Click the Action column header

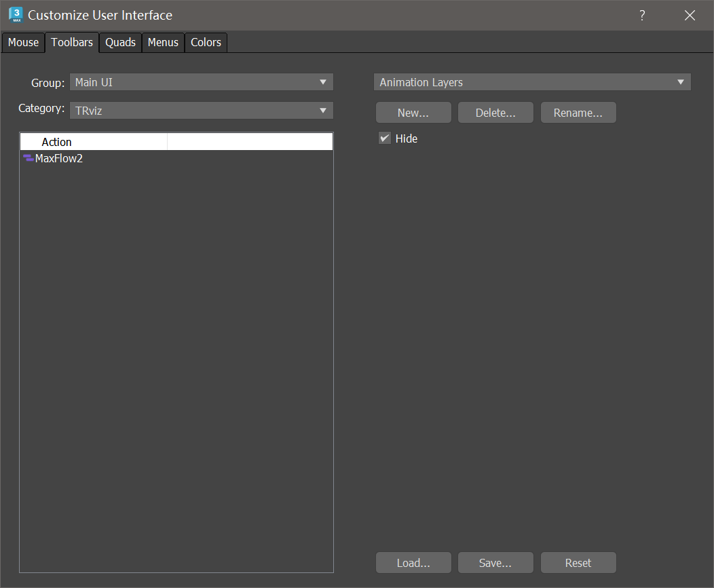(x=56, y=141)
